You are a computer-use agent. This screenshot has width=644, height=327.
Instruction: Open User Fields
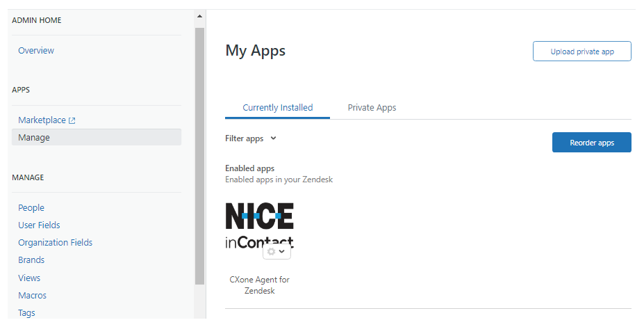pyautogui.click(x=39, y=225)
